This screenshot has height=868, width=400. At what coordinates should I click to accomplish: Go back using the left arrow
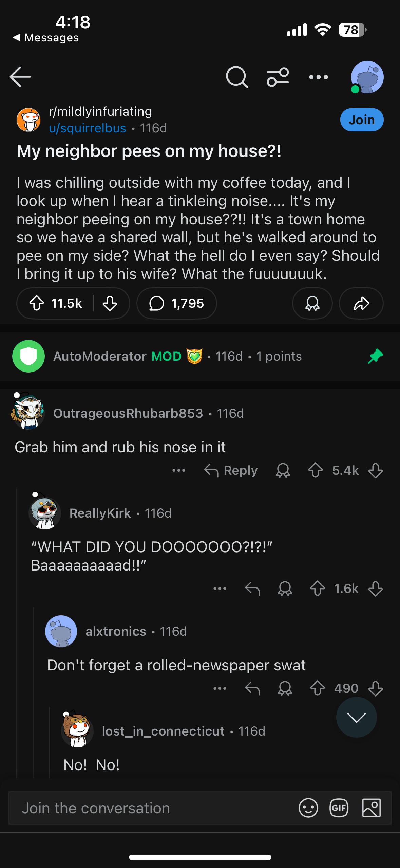click(21, 77)
